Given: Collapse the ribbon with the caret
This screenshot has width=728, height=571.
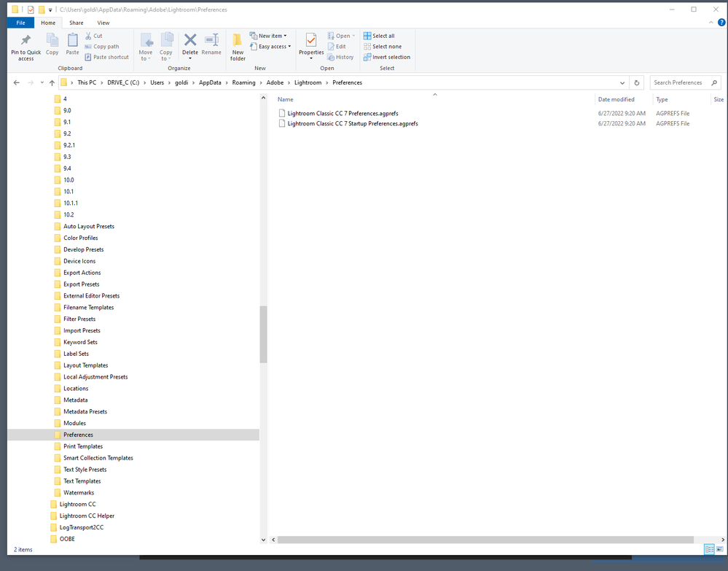Looking at the screenshot, I should click(711, 23).
